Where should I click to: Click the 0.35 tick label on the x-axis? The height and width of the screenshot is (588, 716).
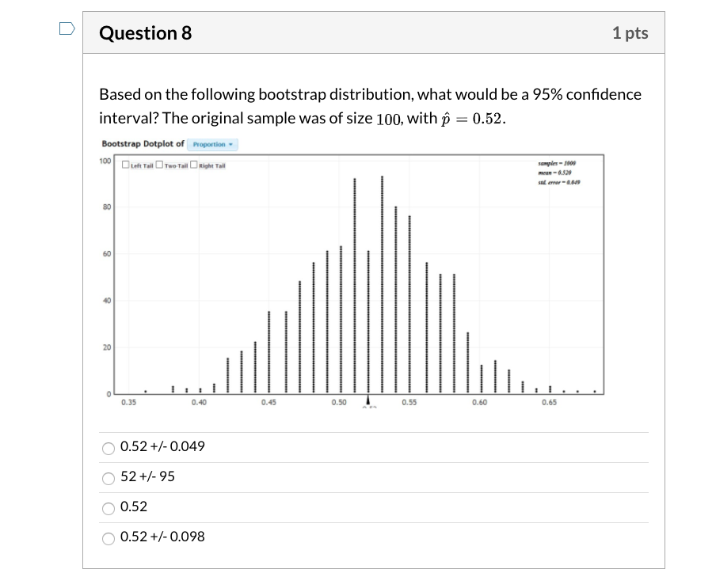pos(128,401)
